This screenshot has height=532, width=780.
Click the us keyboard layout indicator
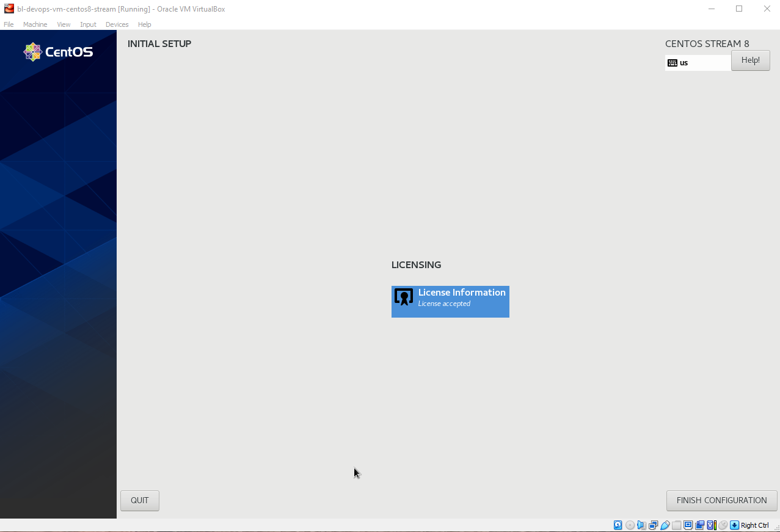click(698, 62)
